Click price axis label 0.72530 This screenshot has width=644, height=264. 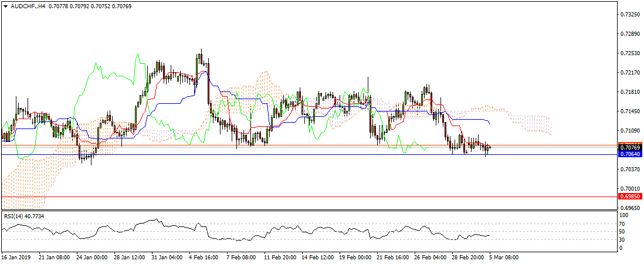pyautogui.click(x=629, y=53)
